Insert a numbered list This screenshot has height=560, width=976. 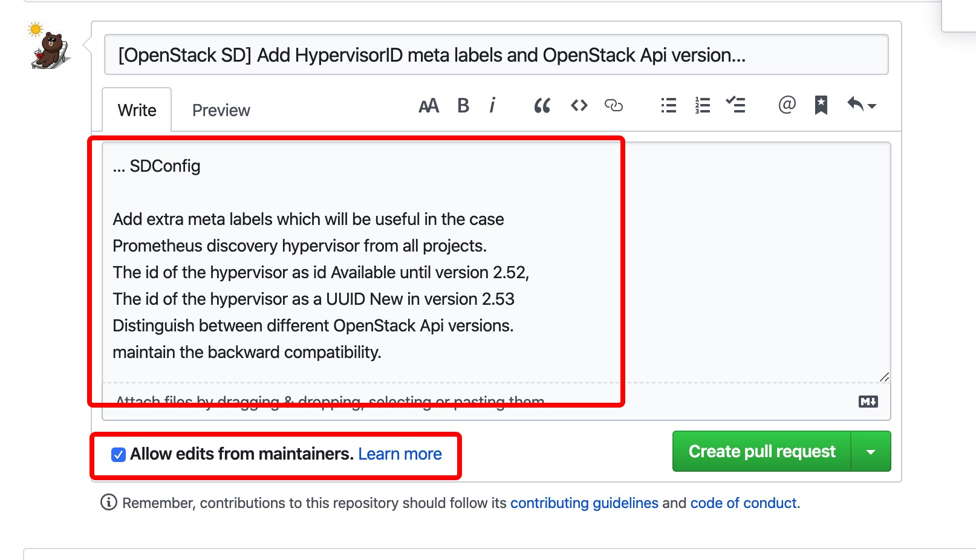tap(702, 105)
